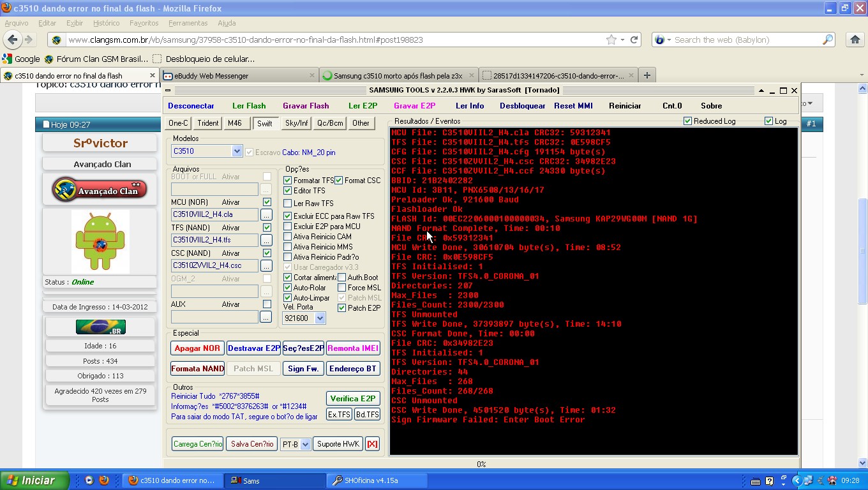This screenshot has width=868, height=490.
Task: Switch to eBuddy Web Messenger tab
Action: click(239, 75)
